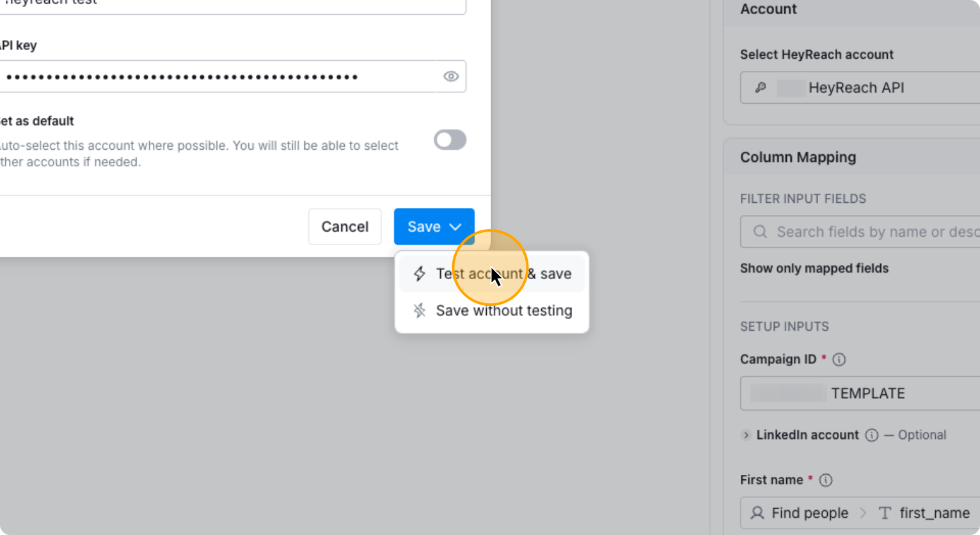
Task: Click the API key password field
Action: click(x=217, y=77)
